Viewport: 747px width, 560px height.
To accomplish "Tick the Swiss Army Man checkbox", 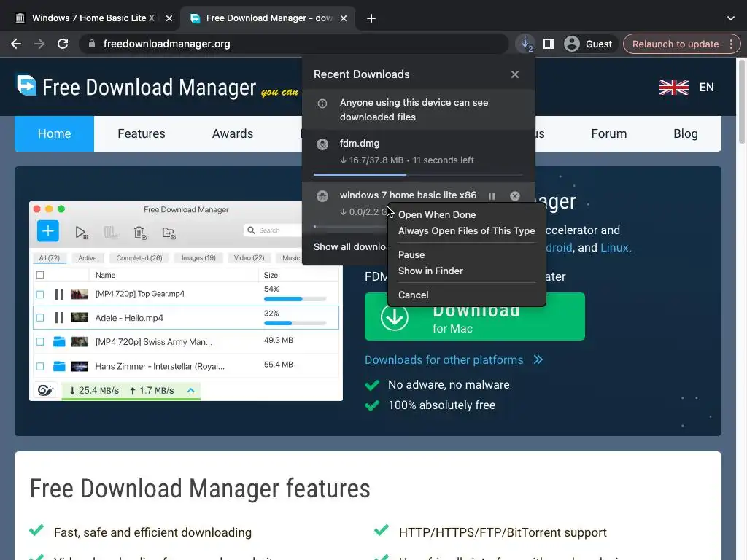I will [x=40, y=342].
